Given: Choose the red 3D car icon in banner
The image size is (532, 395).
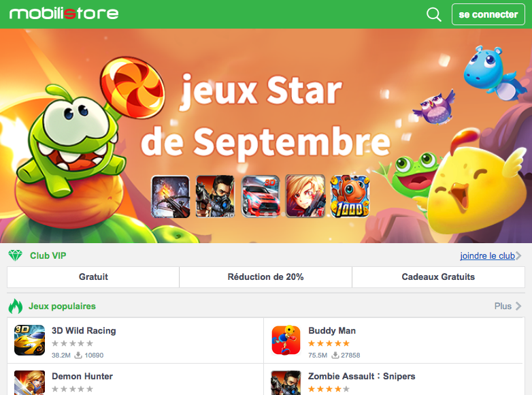Looking at the screenshot, I should (x=261, y=196).
